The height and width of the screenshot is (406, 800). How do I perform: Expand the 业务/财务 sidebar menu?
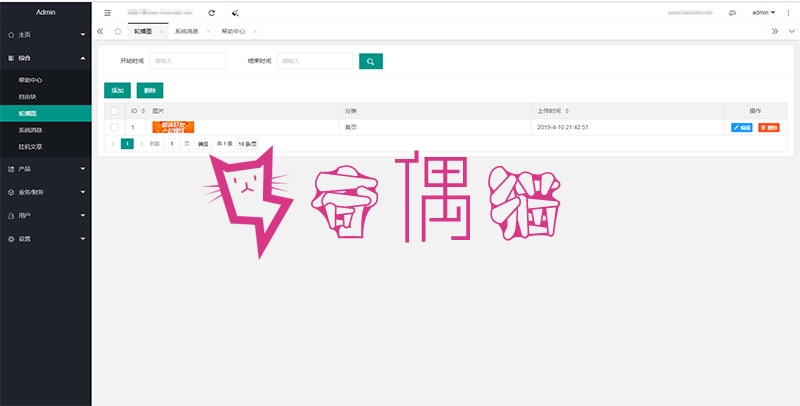pos(46,192)
